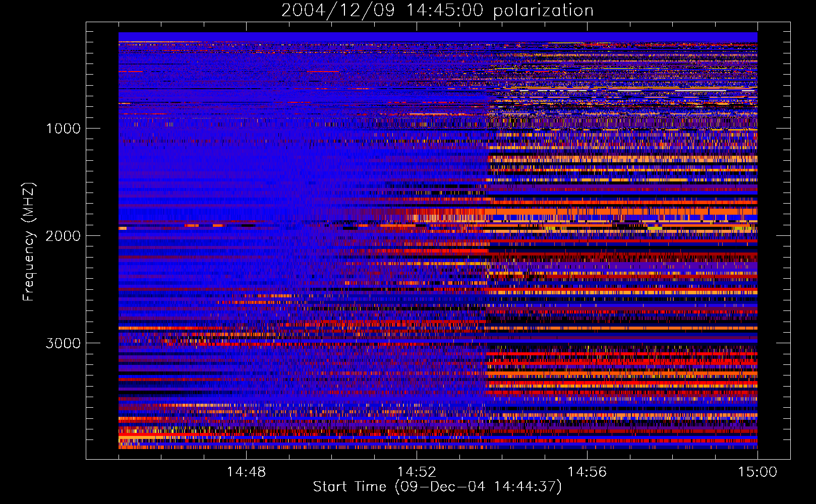Screen dimensions: 816x504
Task: Click the plot title '2004/12/09 14:45:00 polarization'
Action: coord(437,10)
